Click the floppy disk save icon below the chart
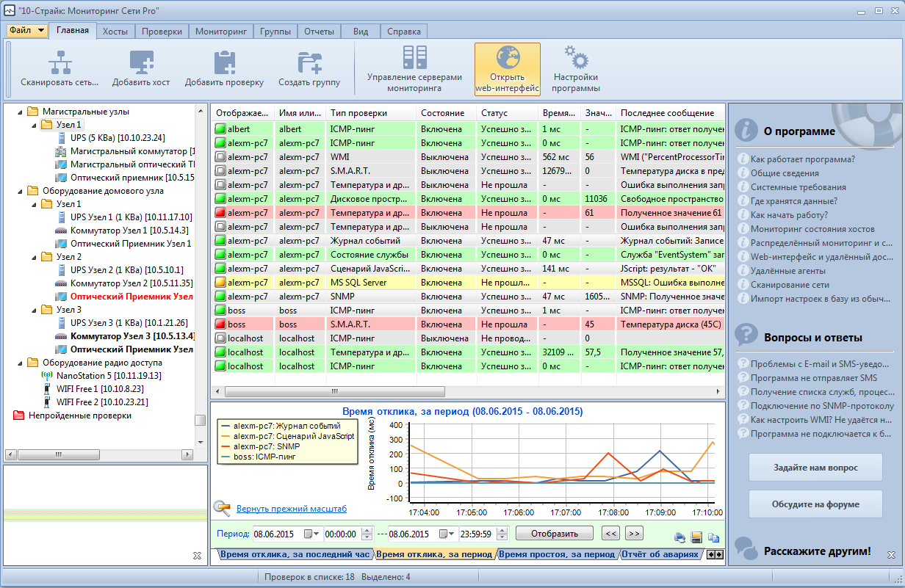The height and width of the screenshot is (588, 905). [x=696, y=537]
